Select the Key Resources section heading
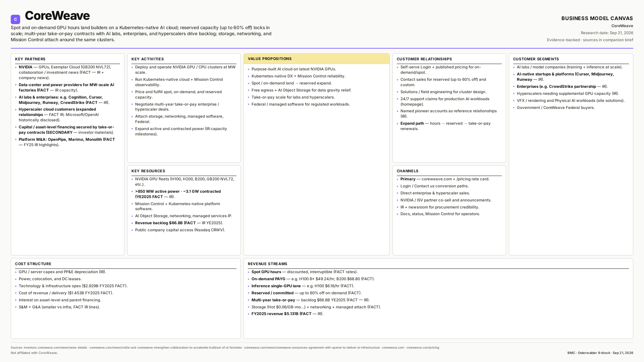 148,171
